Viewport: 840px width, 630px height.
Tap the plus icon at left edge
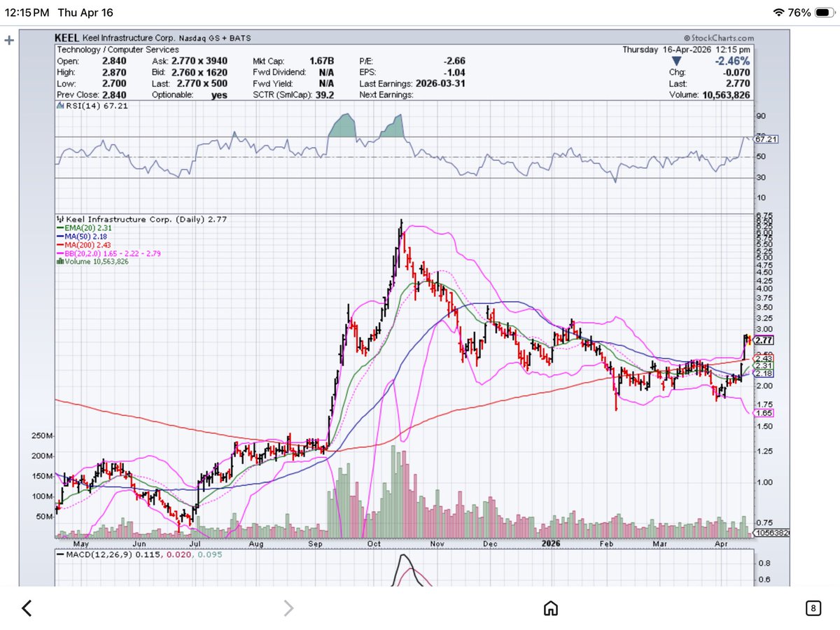[9, 41]
